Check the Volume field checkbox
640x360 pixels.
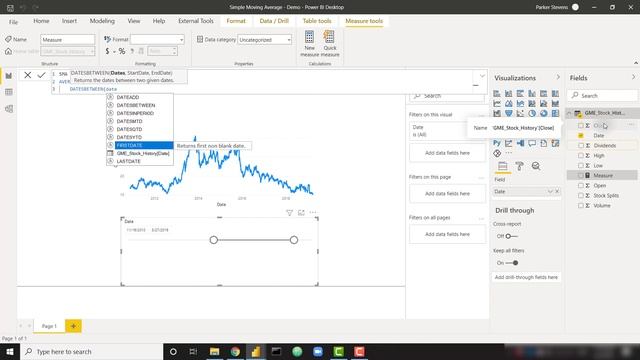click(581, 206)
